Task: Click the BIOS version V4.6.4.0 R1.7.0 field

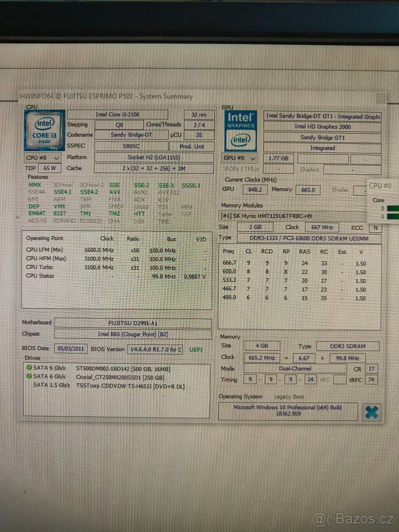Action: (155, 349)
